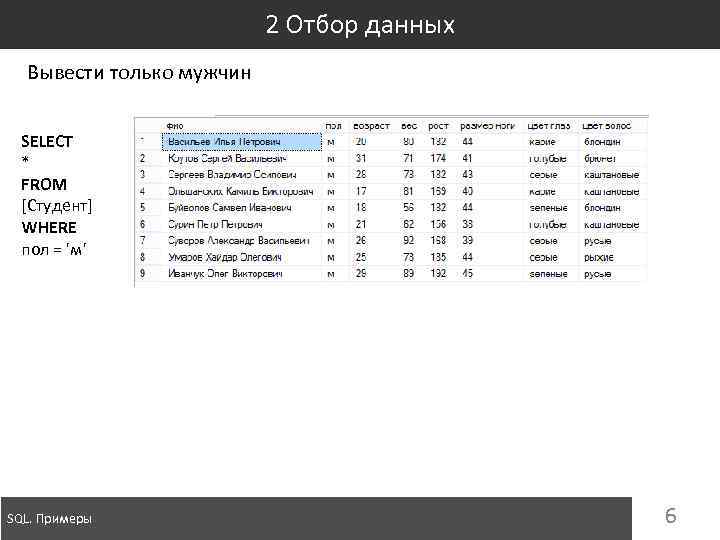Click the 'размер ноги' column header
The width and height of the screenshot is (720, 540).
(x=488, y=126)
